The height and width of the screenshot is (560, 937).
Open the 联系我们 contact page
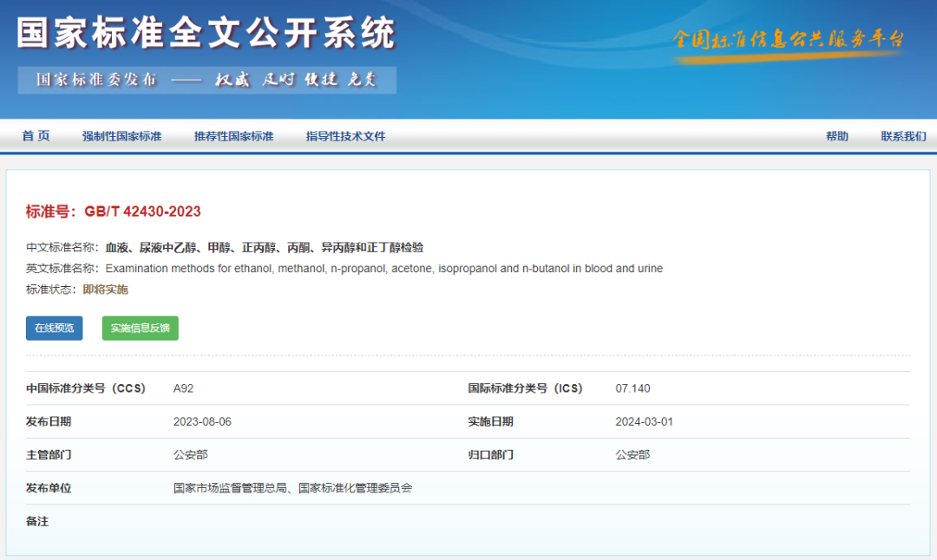pos(901,136)
